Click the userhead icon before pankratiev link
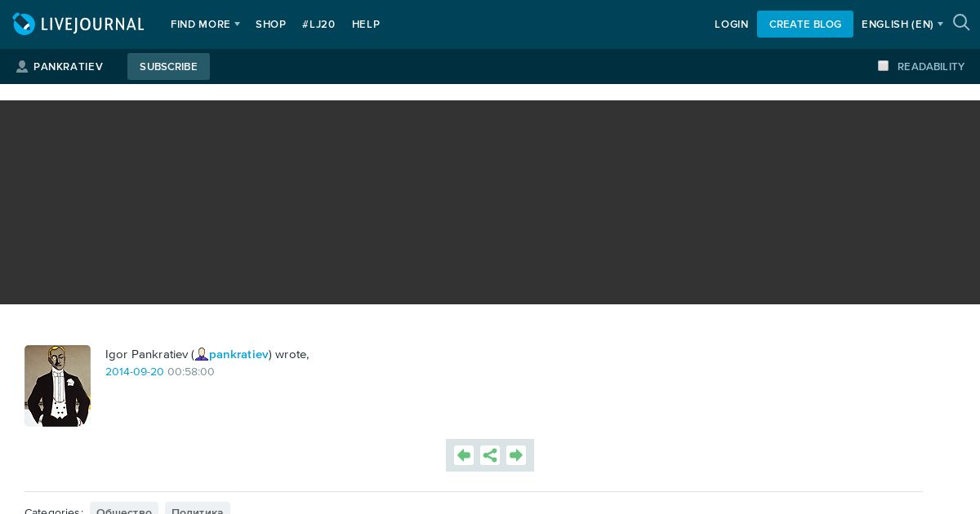 coord(202,355)
